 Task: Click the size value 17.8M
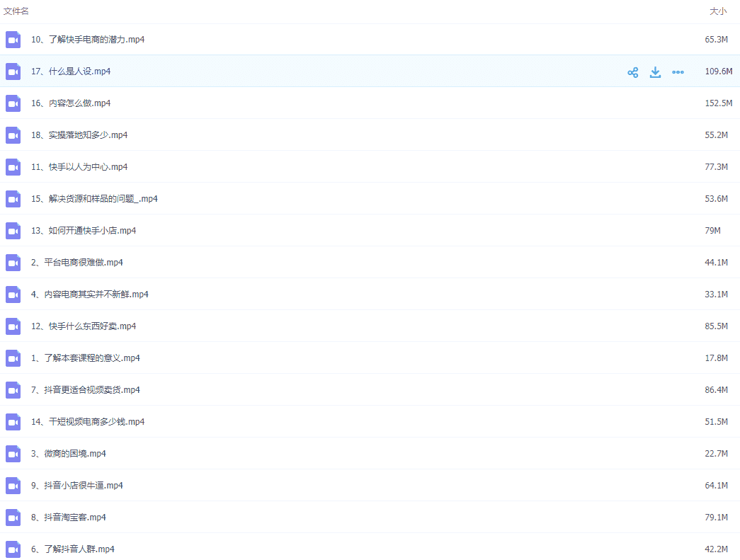coord(717,358)
